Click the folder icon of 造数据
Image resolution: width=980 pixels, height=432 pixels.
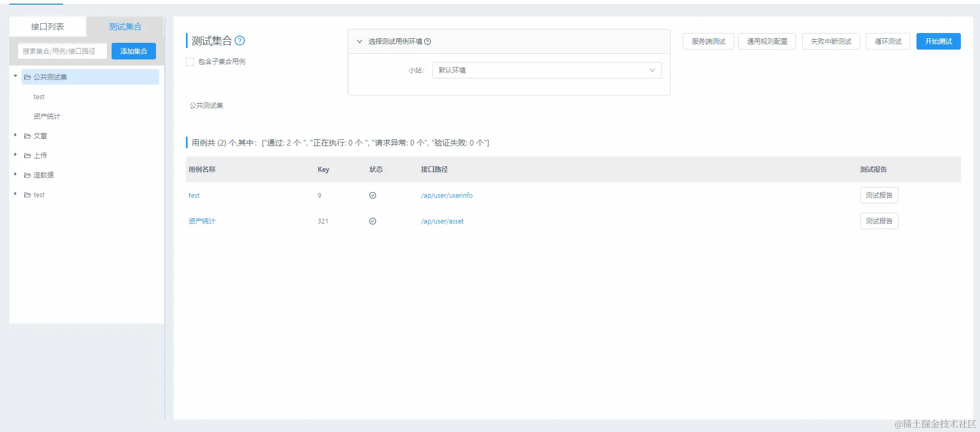click(x=27, y=175)
